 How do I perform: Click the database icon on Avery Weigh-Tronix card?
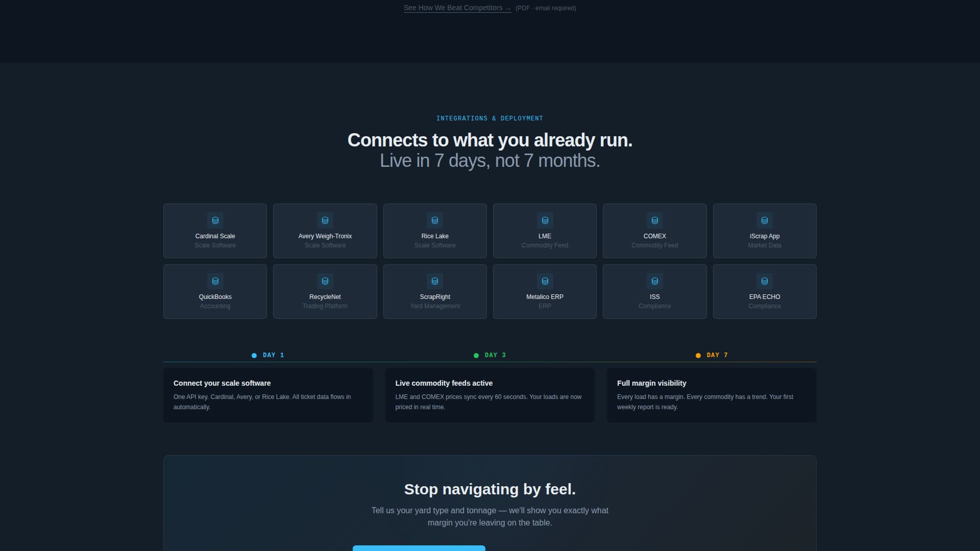click(325, 220)
